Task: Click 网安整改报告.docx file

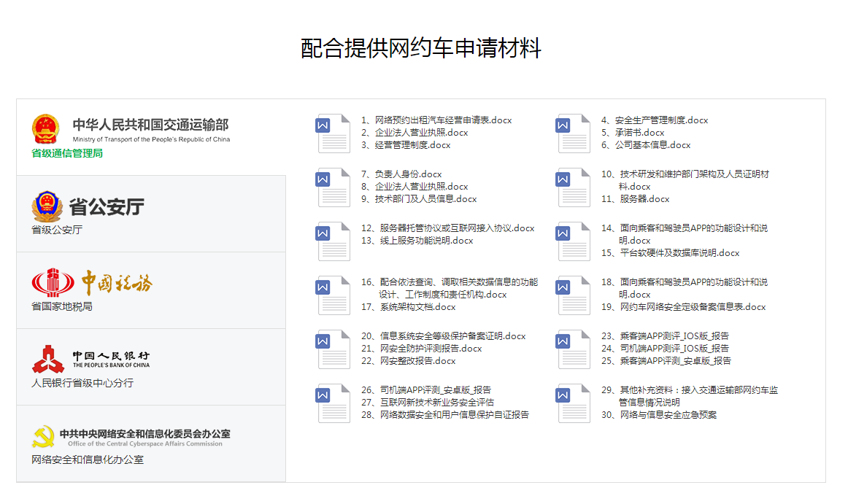Action: click(x=417, y=361)
